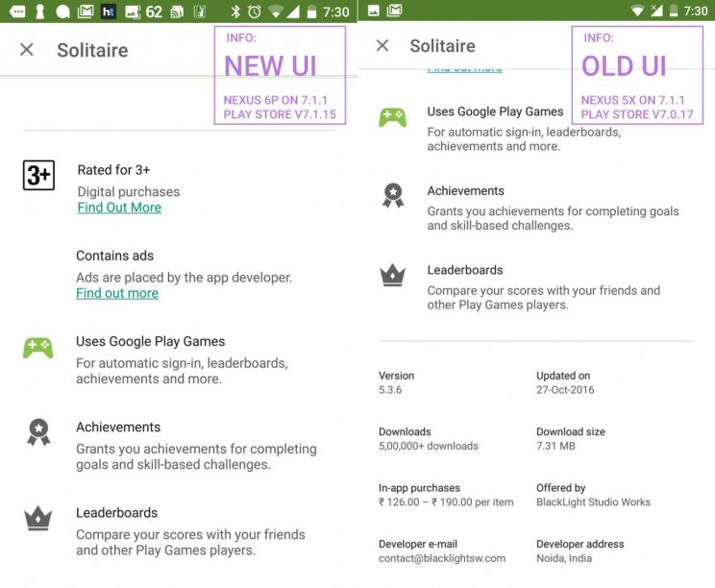Close the Solitaire details in New UI screen
Image resolution: width=715 pixels, height=588 pixels.
[27, 50]
